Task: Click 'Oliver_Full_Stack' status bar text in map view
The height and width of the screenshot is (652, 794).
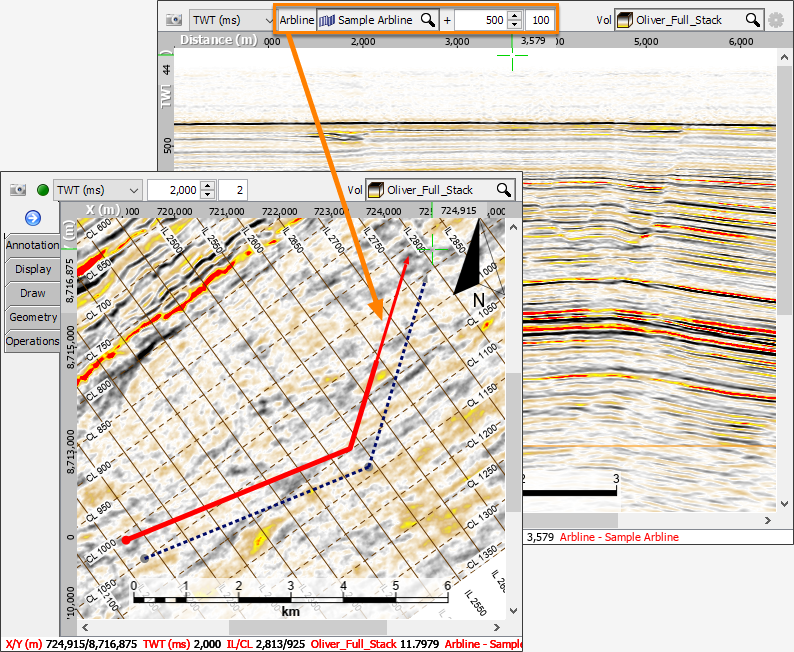Action: (353, 644)
